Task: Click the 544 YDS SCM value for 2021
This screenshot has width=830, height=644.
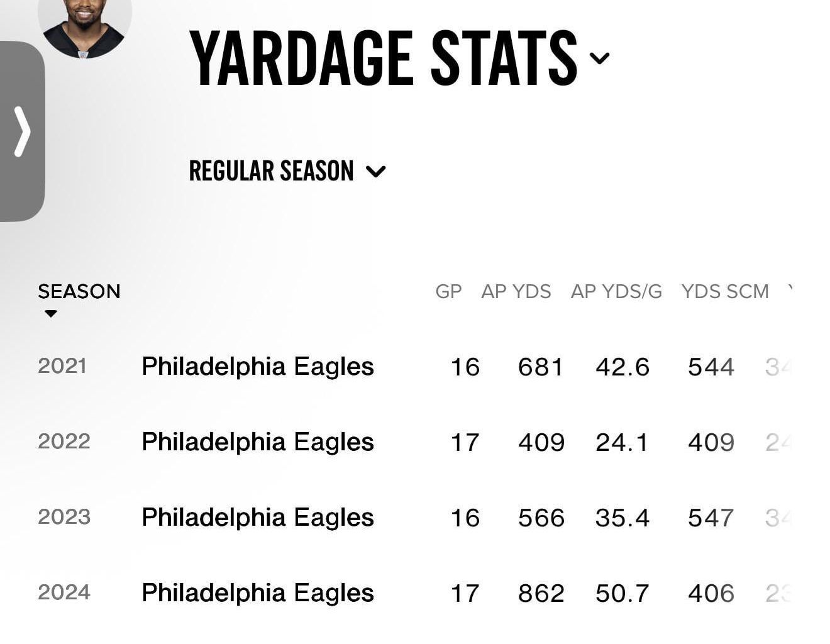Action: click(x=711, y=367)
